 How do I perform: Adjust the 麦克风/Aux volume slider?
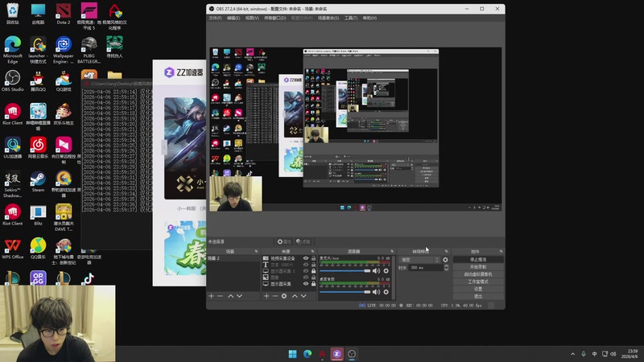pos(345,271)
